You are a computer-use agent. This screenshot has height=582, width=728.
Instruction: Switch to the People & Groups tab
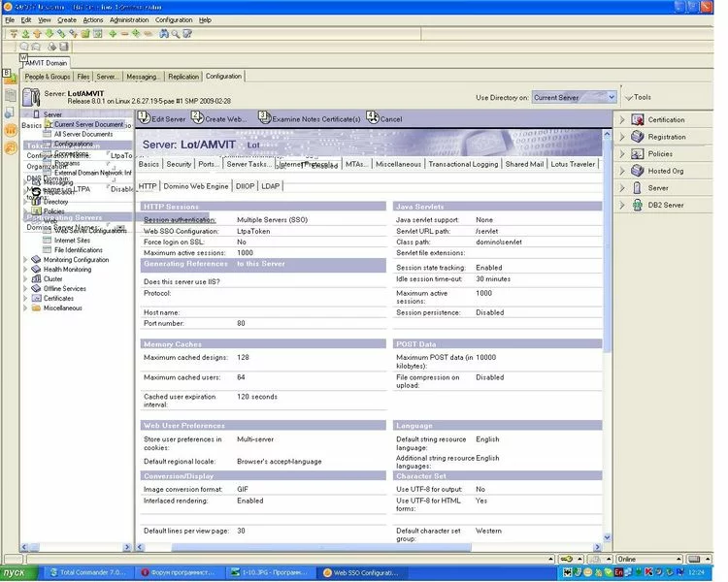coord(48,77)
